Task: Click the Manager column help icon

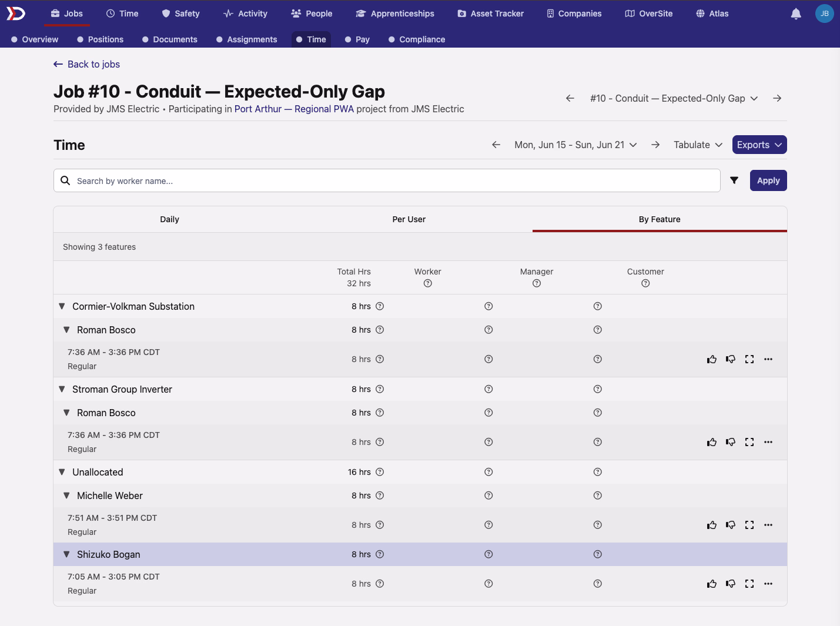Action: tap(537, 283)
